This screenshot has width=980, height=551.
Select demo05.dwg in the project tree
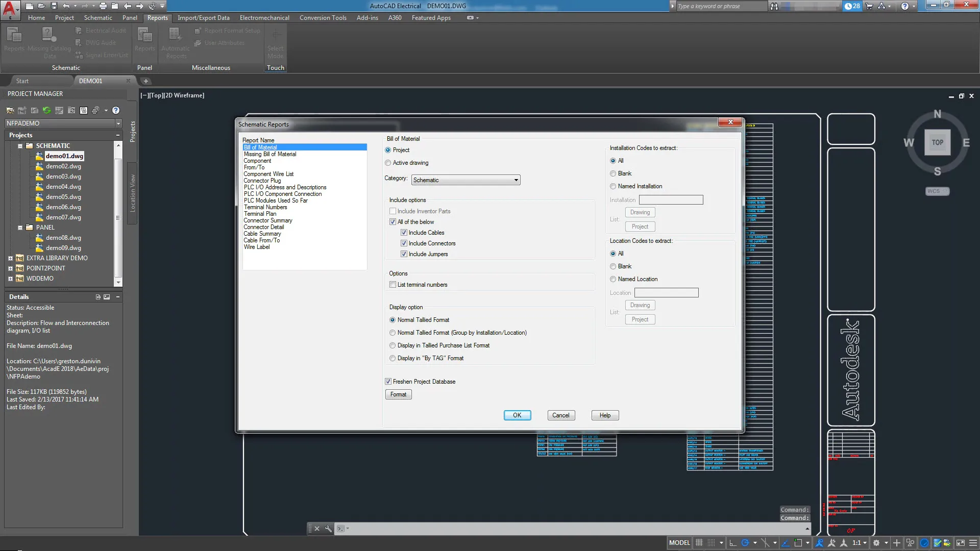[64, 196]
